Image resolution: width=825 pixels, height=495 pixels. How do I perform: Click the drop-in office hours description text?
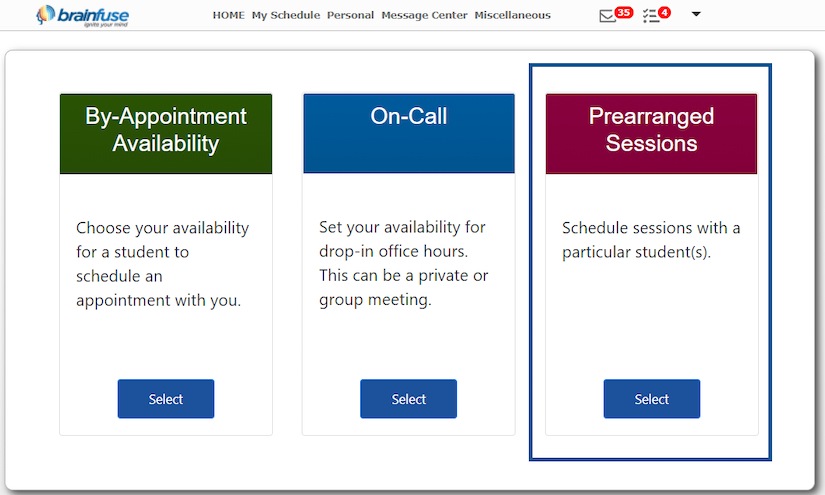[x=403, y=263]
